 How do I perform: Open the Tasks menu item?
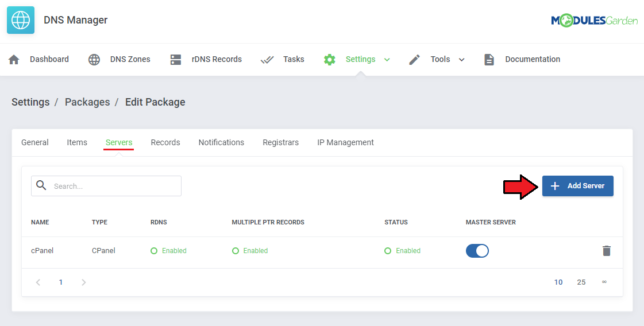[294, 59]
